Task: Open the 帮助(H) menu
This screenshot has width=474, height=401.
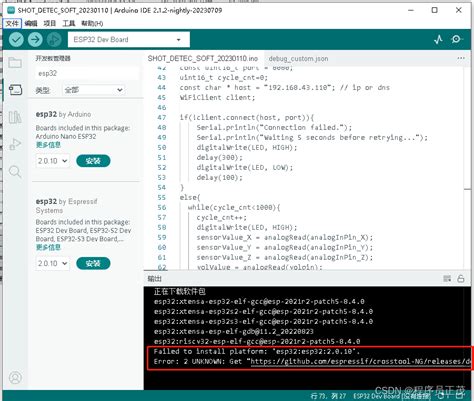Action: pos(92,23)
